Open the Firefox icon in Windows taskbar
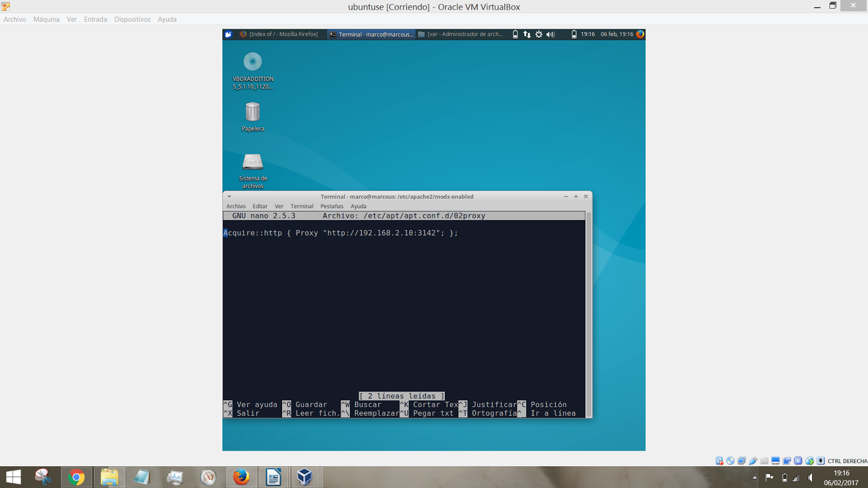868x488 pixels. (241, 477)
